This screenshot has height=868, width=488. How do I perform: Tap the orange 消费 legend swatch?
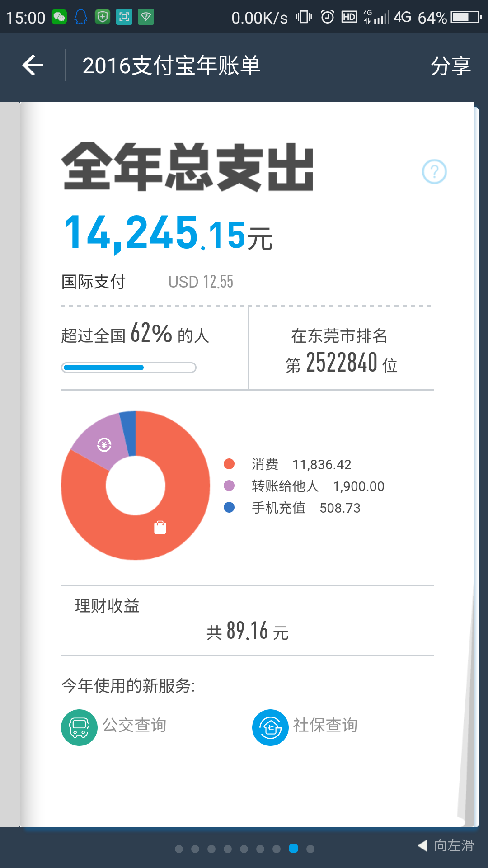[229, 464]
